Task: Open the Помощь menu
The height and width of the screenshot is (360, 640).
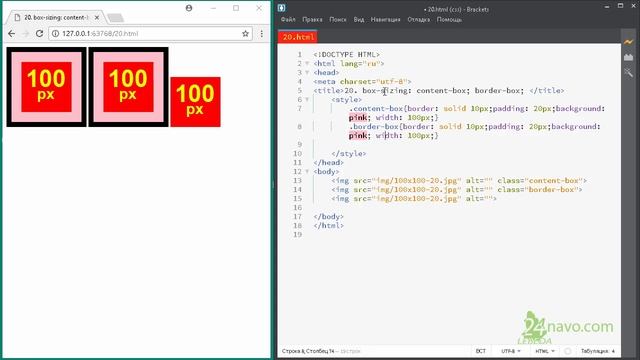Action: 449,19
